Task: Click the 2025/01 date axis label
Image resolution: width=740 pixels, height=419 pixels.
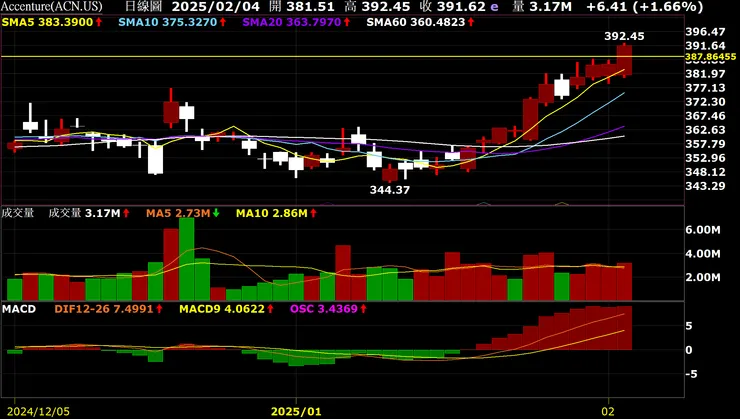Action: coord(296,411)
